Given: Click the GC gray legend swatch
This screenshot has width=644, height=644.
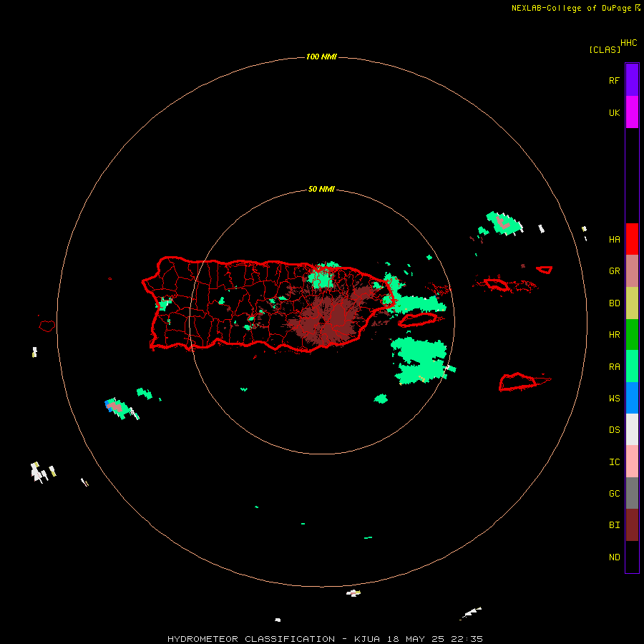Looking at the screenshot, I should coord(632,493).
